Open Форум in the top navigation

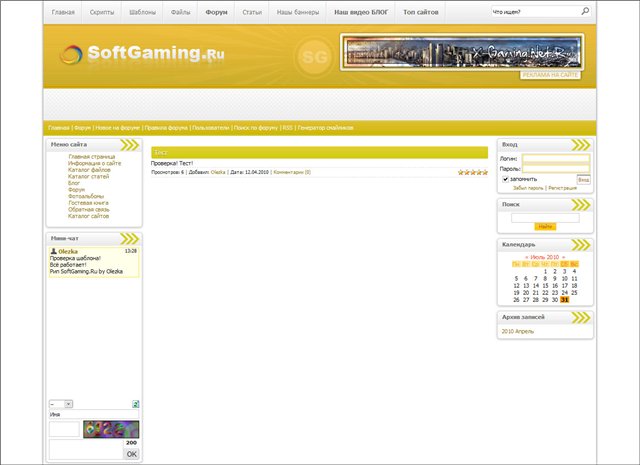pyautogui.click(x=216, y=12)
